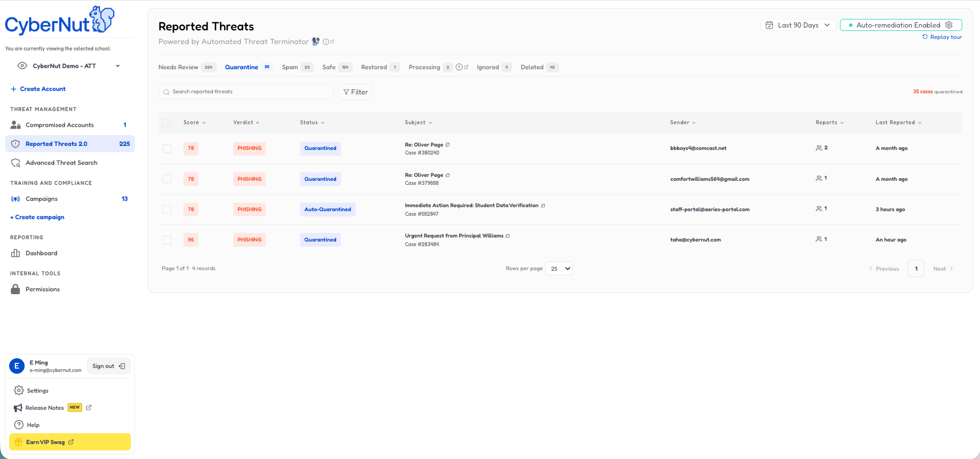Click the Previous page button
Screen dimensions: 980x459
884,268
